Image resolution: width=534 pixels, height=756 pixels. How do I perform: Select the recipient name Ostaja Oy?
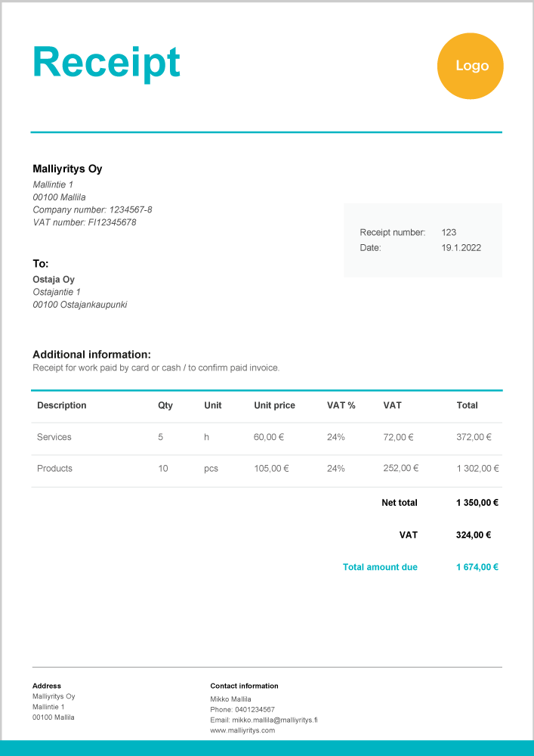54,280
